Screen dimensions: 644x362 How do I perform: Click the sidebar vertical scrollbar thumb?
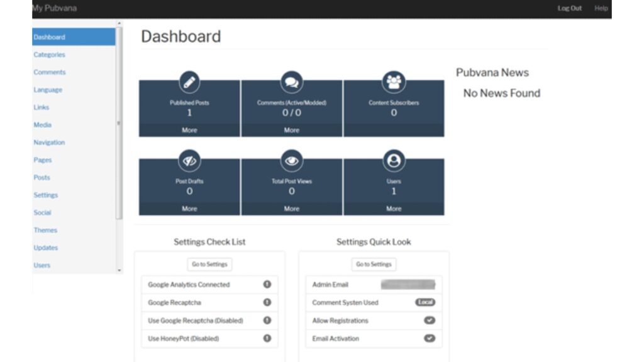pyautogui.click(x=119, y=123)
